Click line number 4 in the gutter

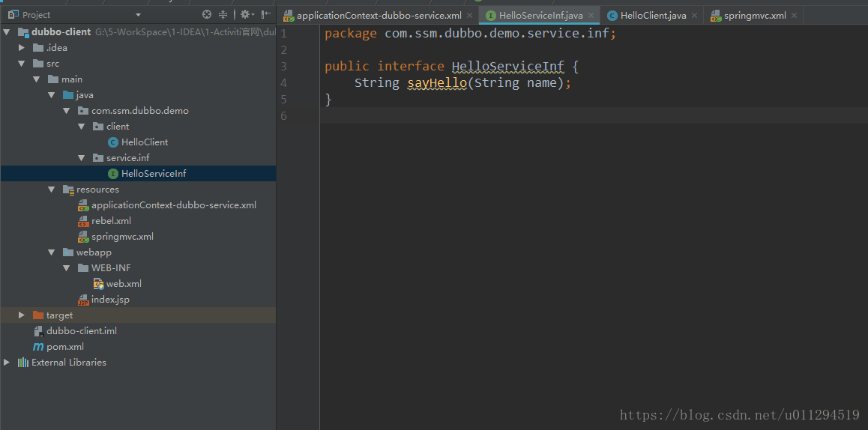click(x=284, y=83)
